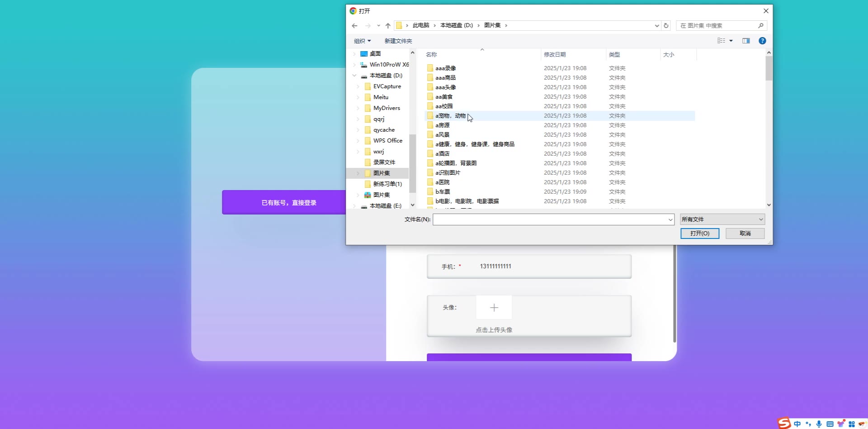
Task: Open the view options dropdown
Action: 731,41
